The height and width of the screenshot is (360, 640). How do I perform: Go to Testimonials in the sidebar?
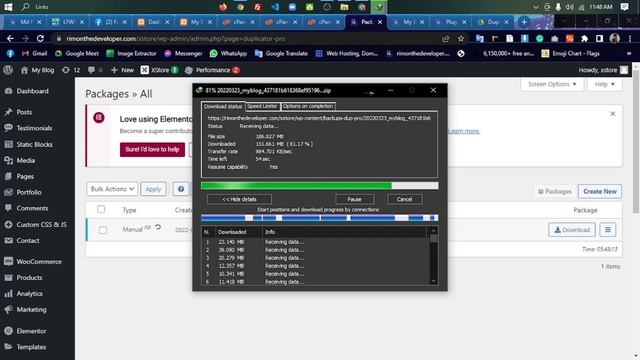29,128
